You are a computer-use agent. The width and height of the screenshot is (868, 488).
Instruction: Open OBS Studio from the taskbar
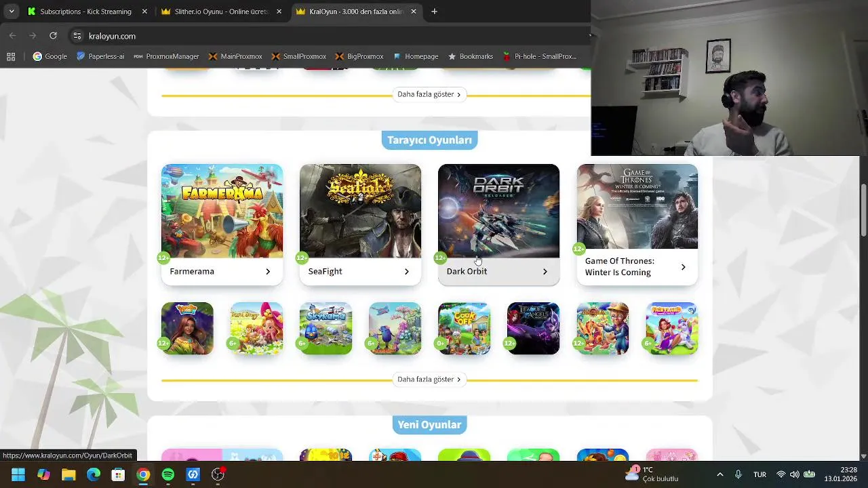218,474
